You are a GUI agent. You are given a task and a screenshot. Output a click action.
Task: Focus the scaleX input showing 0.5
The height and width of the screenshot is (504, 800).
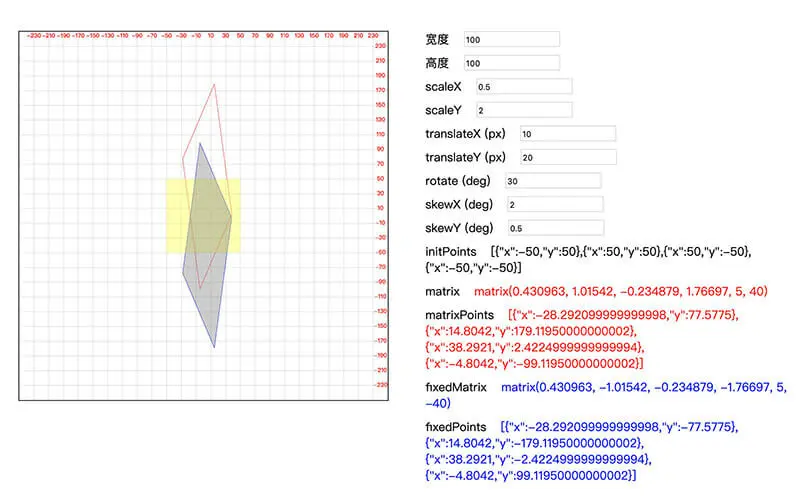tap(524, 87)
